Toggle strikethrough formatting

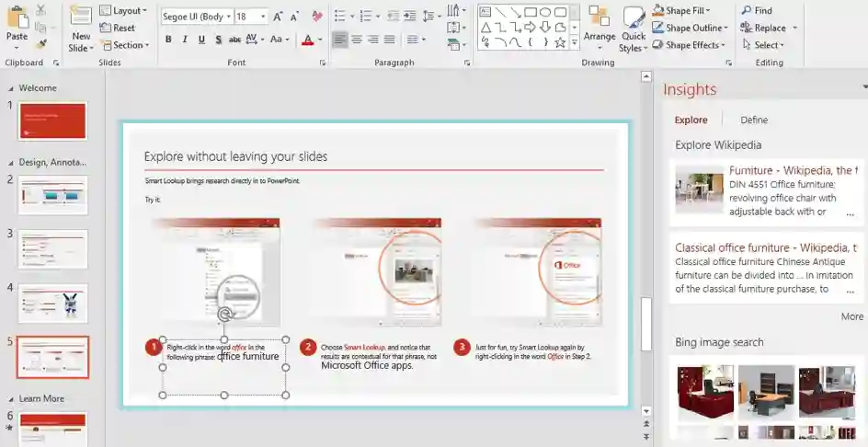click(x=234, y=40)
